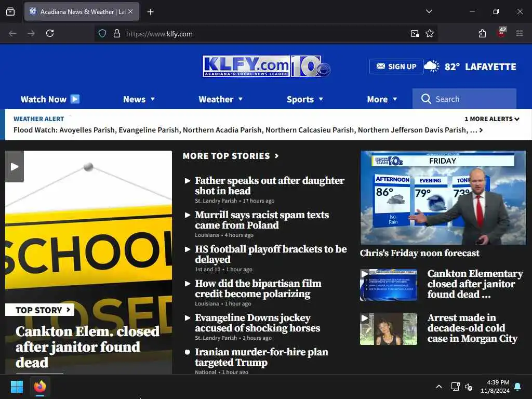This screenshot has height=399, width=532.
Task: Click the klfy.com address bar
Action: point(264,34)
